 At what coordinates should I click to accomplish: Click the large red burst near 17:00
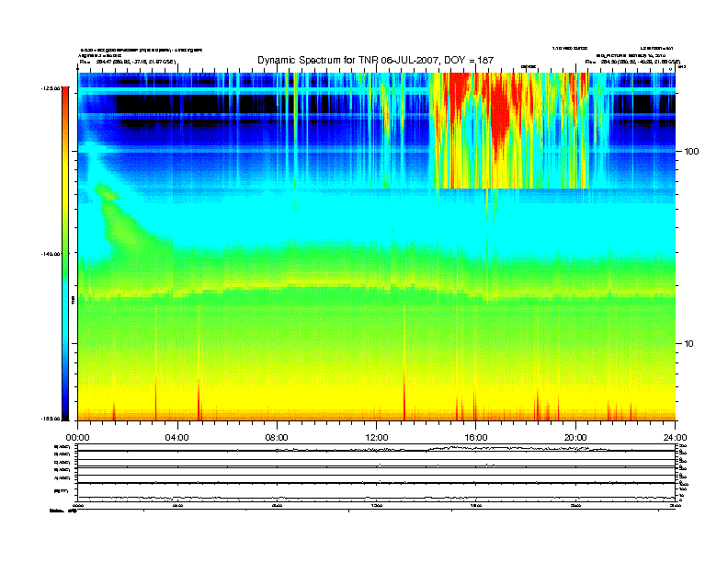pos(499,116)
